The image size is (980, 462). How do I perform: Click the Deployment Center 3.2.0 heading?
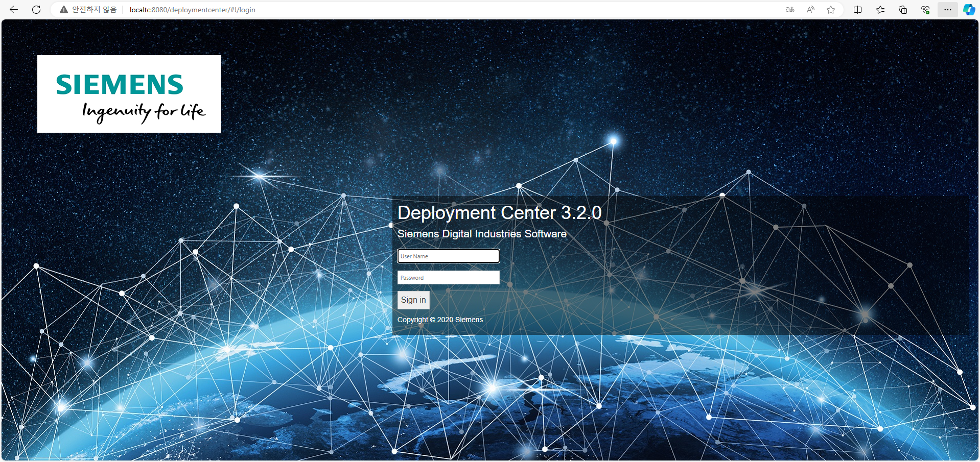[499, 213]
